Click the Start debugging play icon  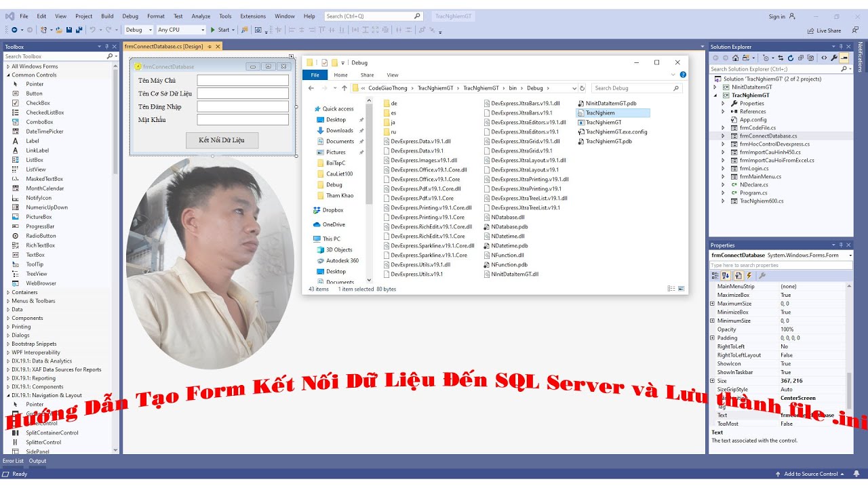(x=213, y=30)
